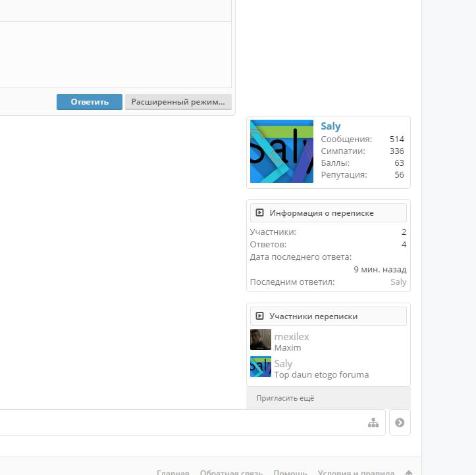Collapse the Информация о переписке panel
This screenshot has width=476, height=475.
259,213
